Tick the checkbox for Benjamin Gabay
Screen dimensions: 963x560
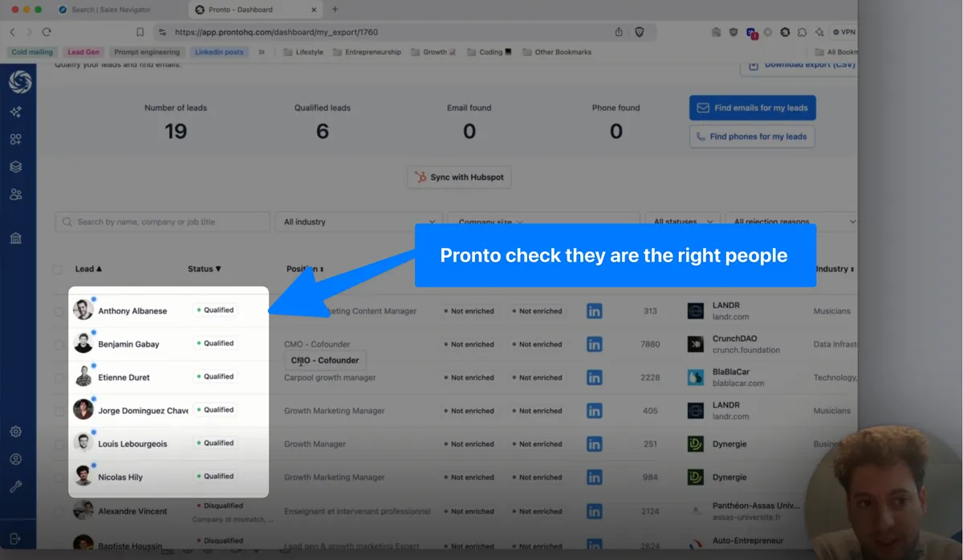59,345
